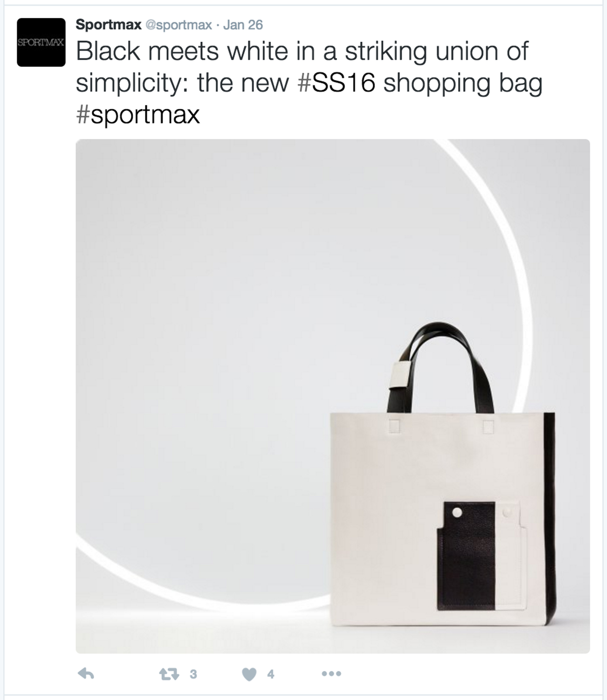
Task: Open the Jan 26 timestamp permalink
Action: (243, 25)
